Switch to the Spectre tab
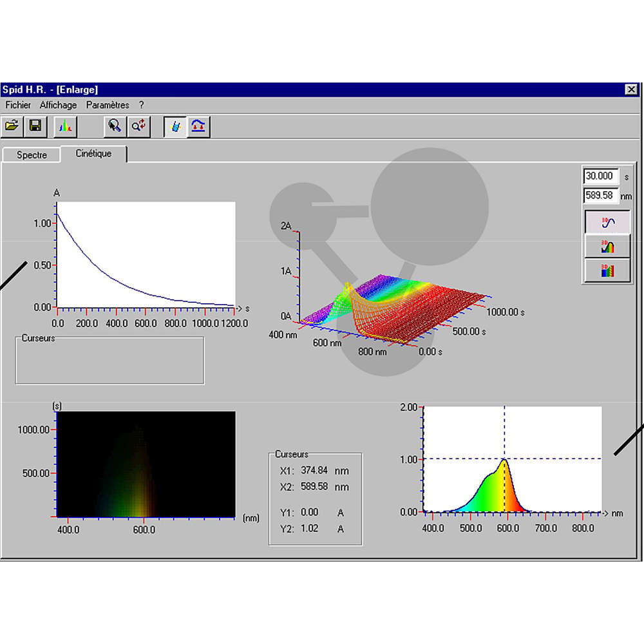The height and width of the screenshot is (644, 644). 32,155
